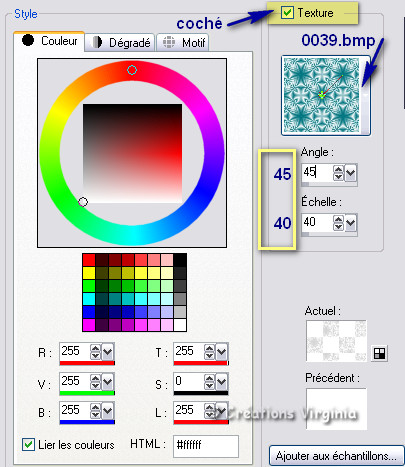Open the Motif tab

point(182,42)
